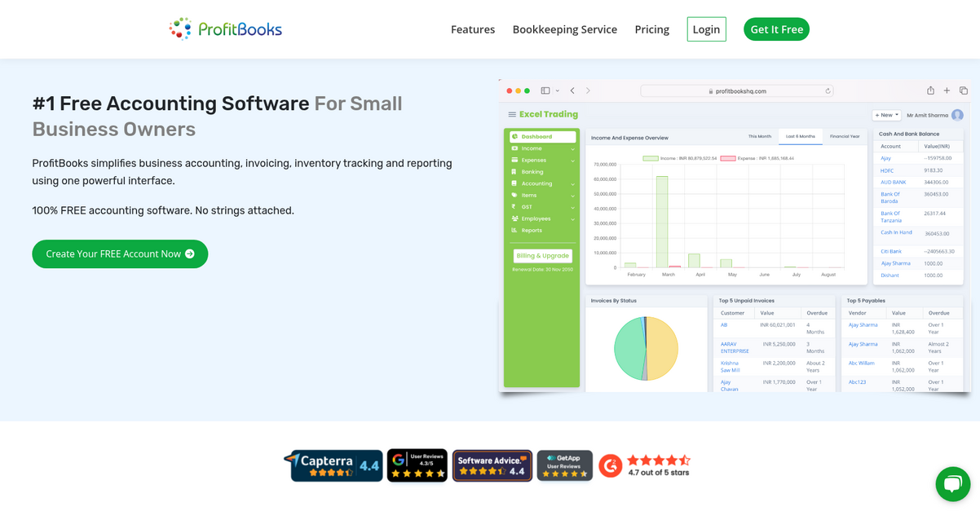Screen dimensions: 980x511
Task: Open the HDFC account link
Action: (887, 171)
